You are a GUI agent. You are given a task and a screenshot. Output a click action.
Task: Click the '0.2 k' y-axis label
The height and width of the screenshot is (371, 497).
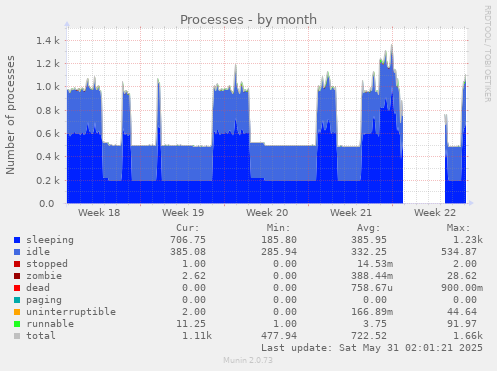[x=48, y=180]
